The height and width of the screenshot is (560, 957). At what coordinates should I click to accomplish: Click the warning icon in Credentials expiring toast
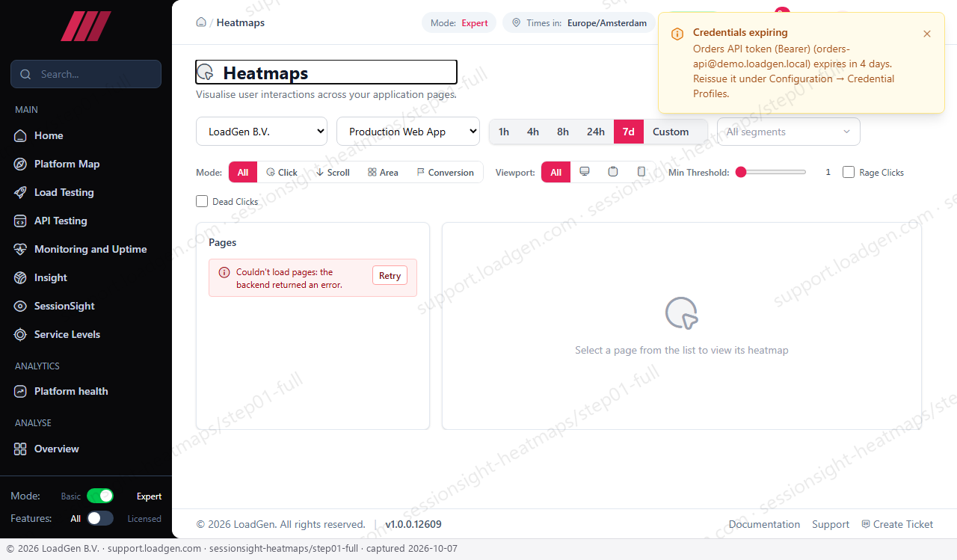pos(677,34)
